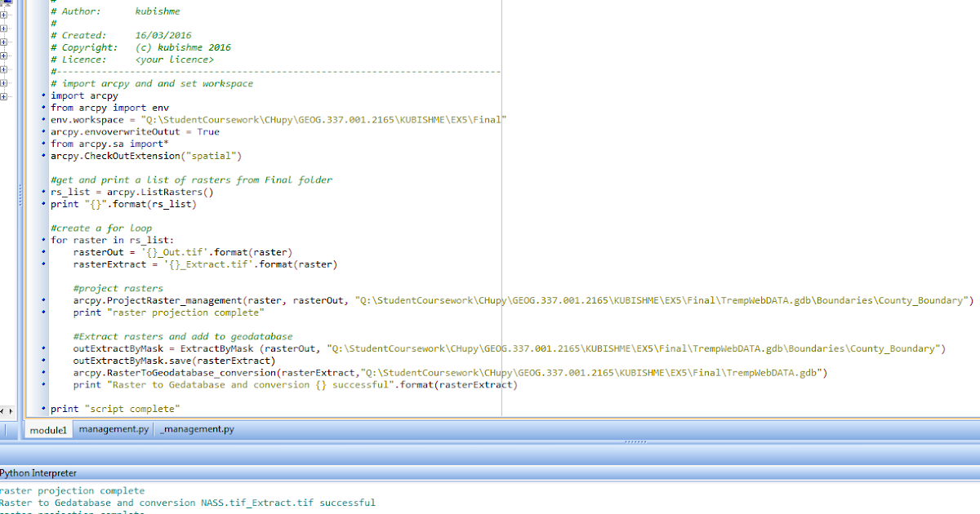
Task: Click the '#create a for loop' comment
Action: point(101,228)
